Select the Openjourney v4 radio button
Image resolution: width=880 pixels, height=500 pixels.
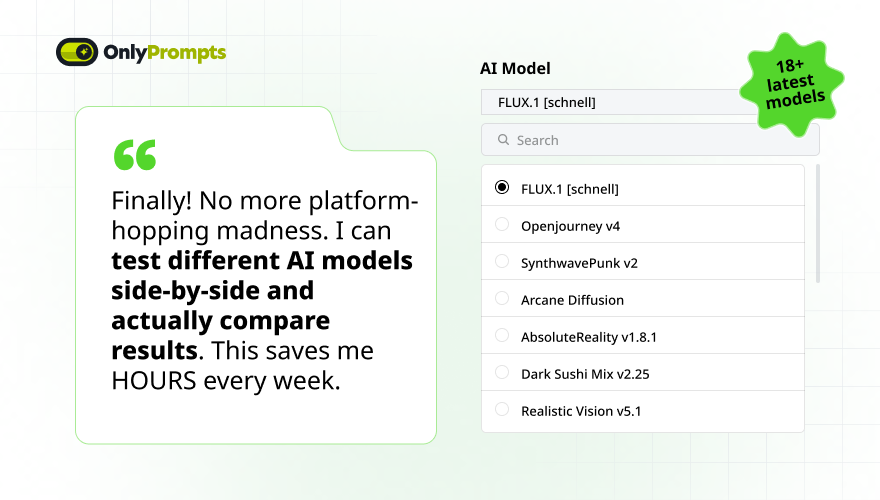click(502, 224)
